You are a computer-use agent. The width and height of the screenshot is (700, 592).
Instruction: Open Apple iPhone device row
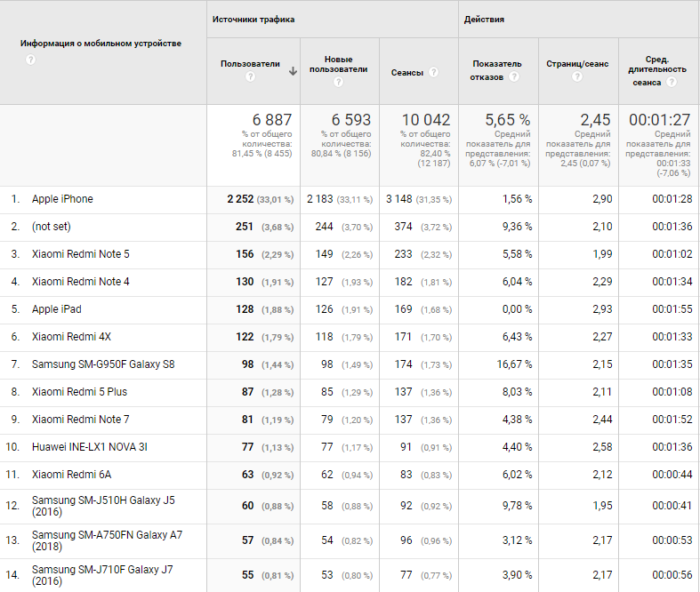pos(62,199)
